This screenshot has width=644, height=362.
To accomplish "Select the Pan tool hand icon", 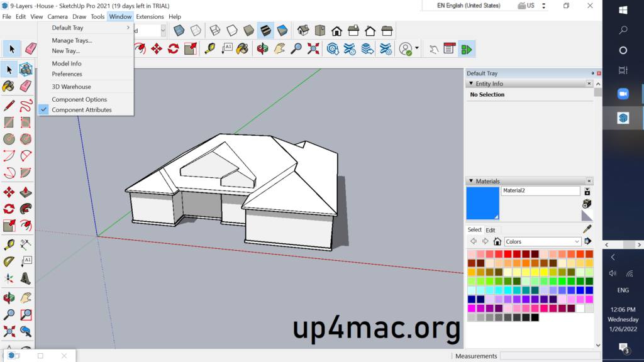I will pos(25,298).
